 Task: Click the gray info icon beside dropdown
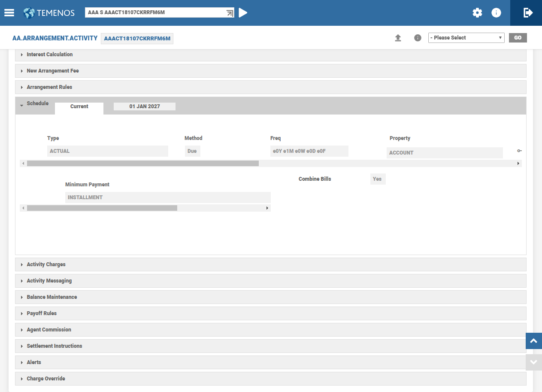418,38
